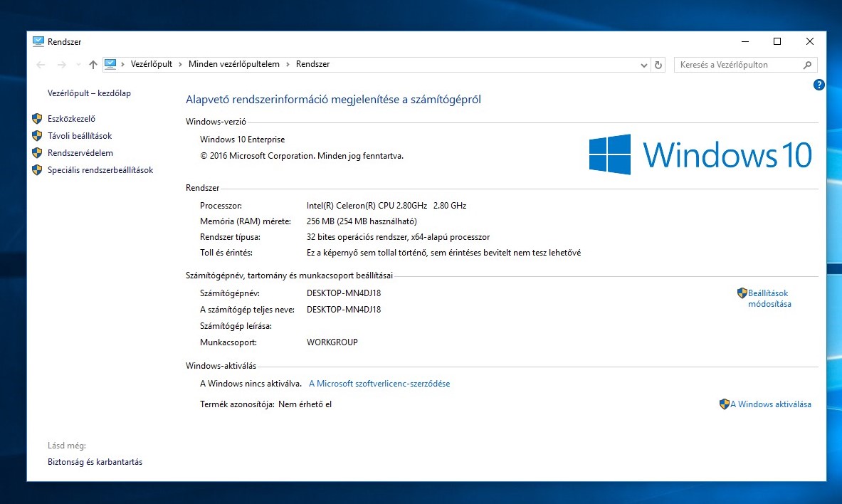Select Vezérlőpult in the breadcrumb

(152, 64)
